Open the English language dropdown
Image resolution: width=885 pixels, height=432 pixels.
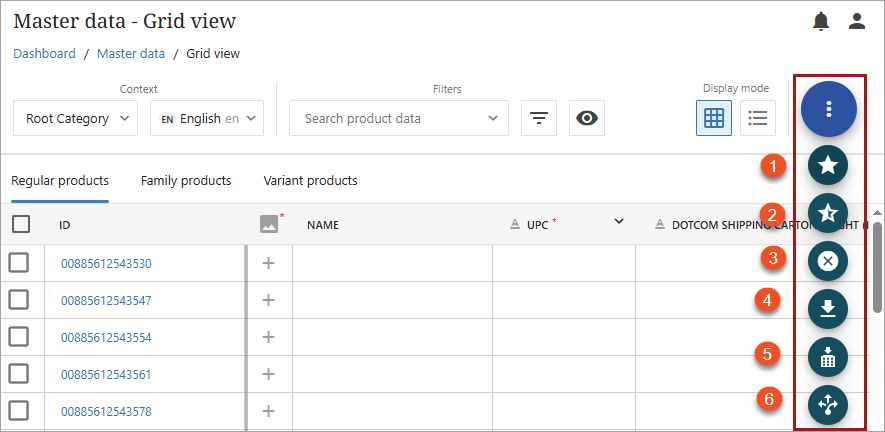[x=207, y=118]
